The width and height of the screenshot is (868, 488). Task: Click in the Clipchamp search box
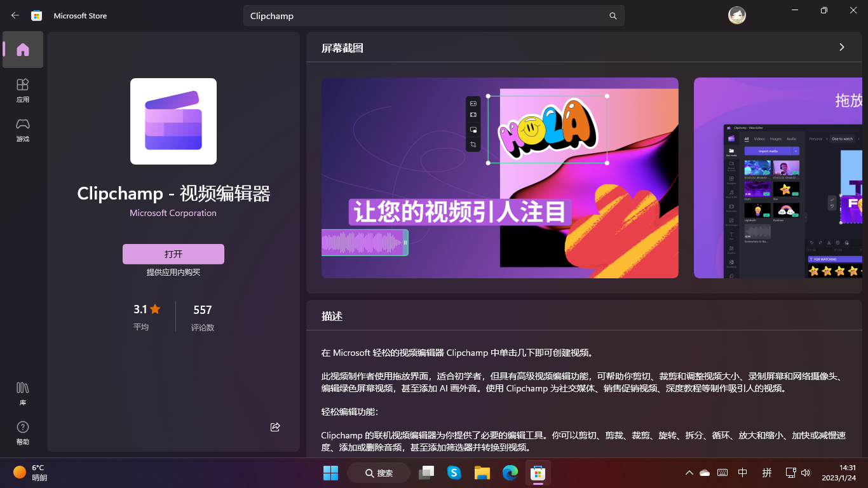pyautogui.click(x=434, y=16)
